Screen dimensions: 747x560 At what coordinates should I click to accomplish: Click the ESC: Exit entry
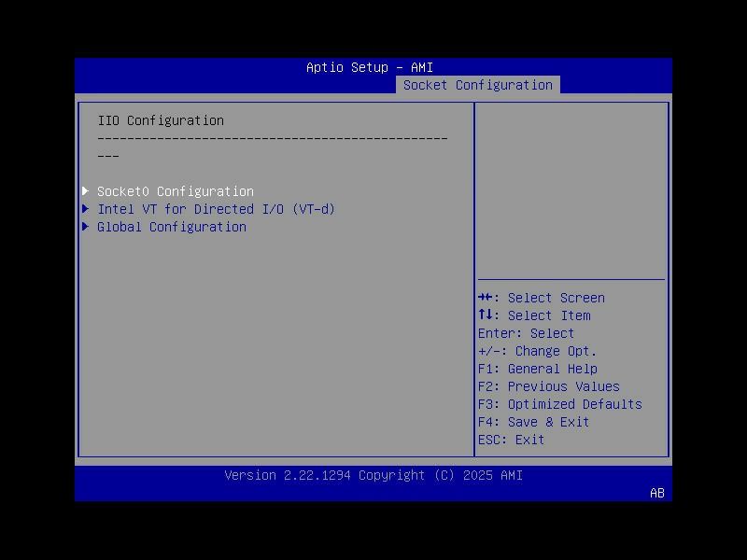pos(510,440)
